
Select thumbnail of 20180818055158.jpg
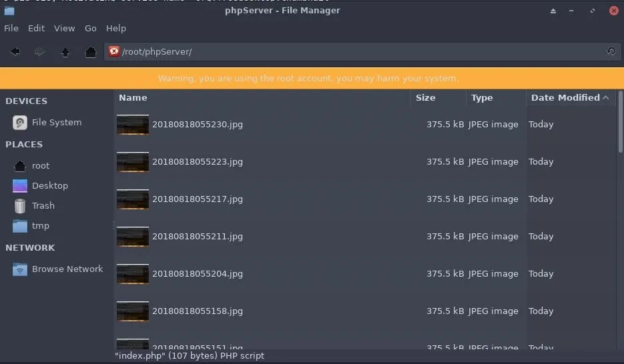133,311
